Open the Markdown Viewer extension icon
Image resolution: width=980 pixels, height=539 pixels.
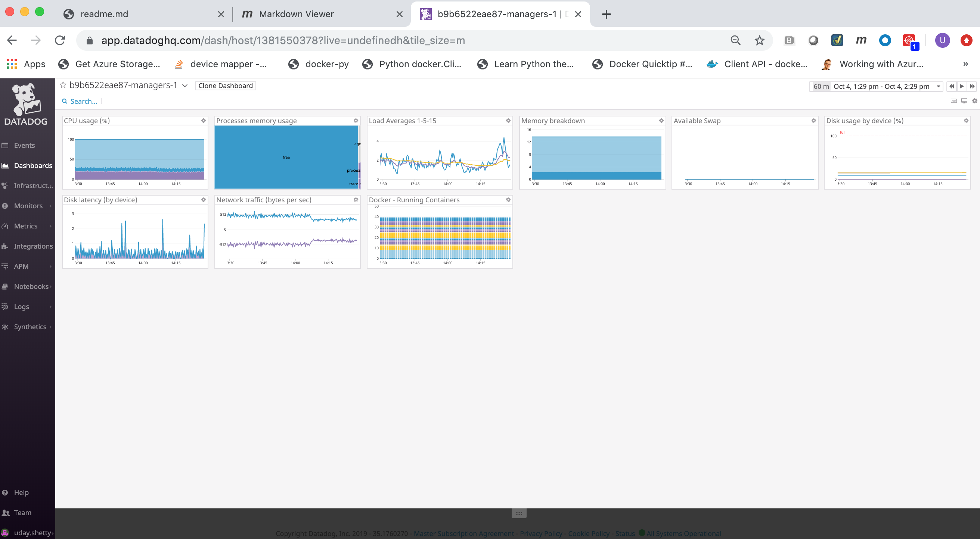point(861,40)
